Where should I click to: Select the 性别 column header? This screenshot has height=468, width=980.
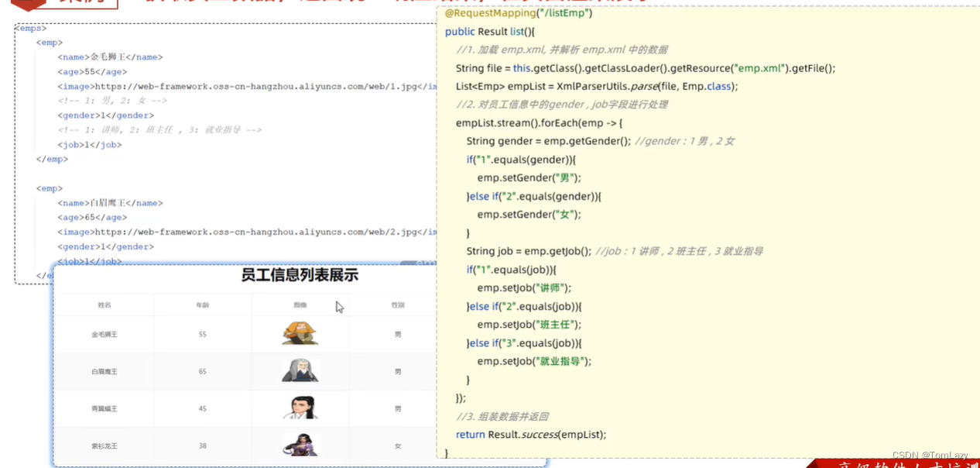click(x=398, y=305)
